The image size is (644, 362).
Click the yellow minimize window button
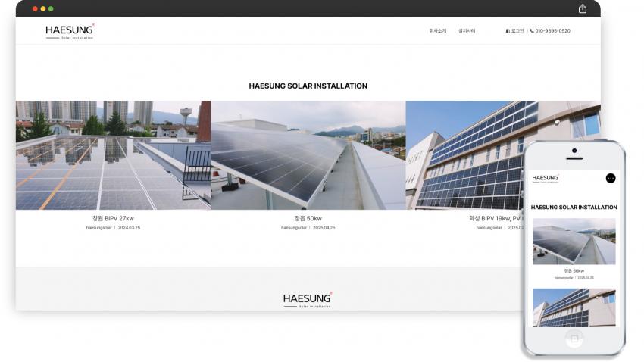pyautogui.click(x=42, y=8)
